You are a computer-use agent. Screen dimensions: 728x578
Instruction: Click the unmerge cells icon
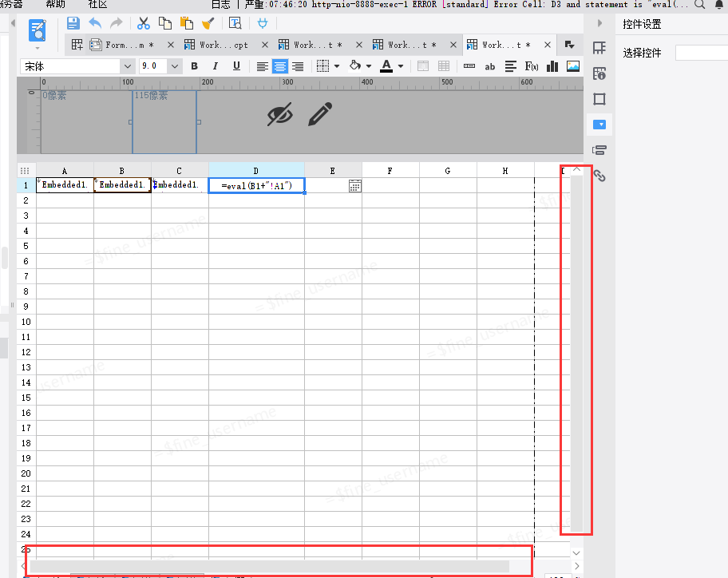(x=444, y=66)
